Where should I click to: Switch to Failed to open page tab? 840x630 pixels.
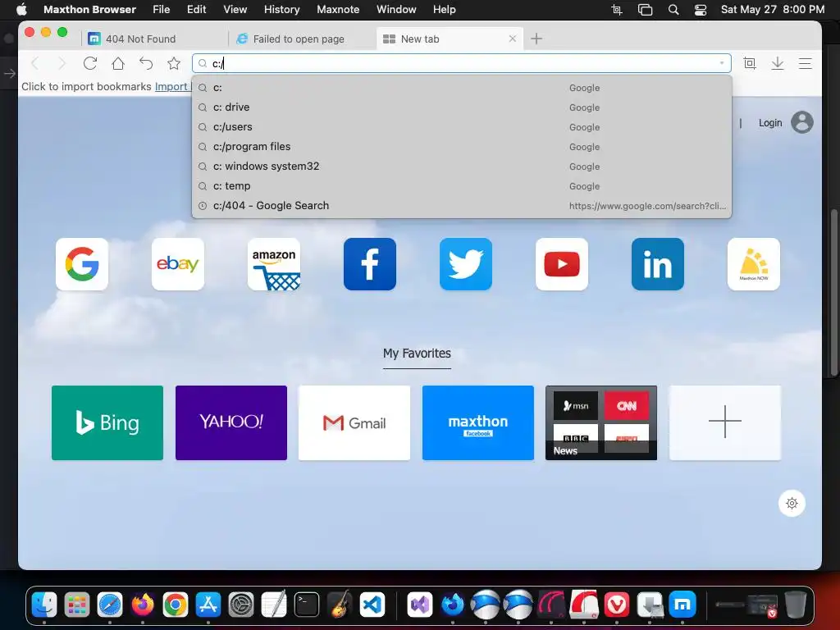pyautogui.click(x=300, y=39)
